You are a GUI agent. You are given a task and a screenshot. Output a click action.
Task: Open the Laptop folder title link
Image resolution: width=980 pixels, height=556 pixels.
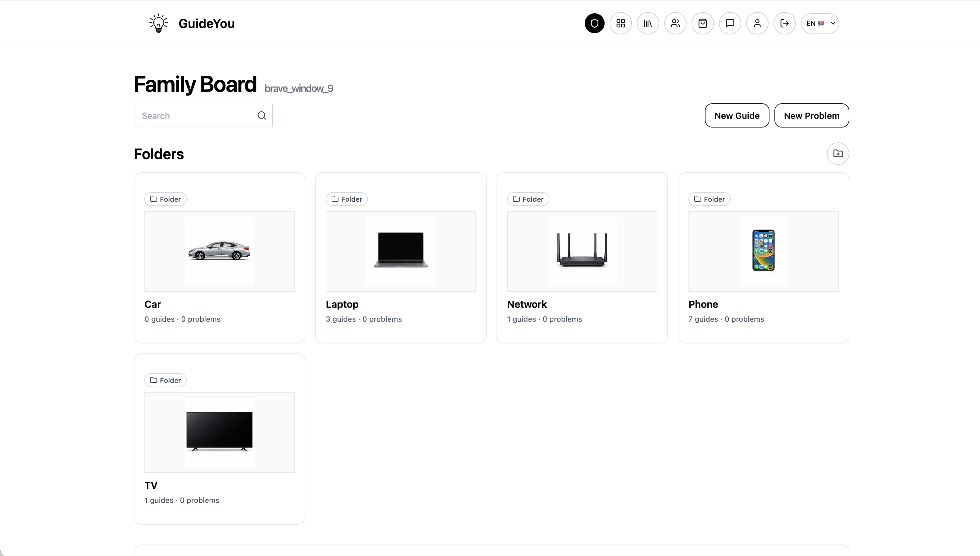click(x=342, y=304)
